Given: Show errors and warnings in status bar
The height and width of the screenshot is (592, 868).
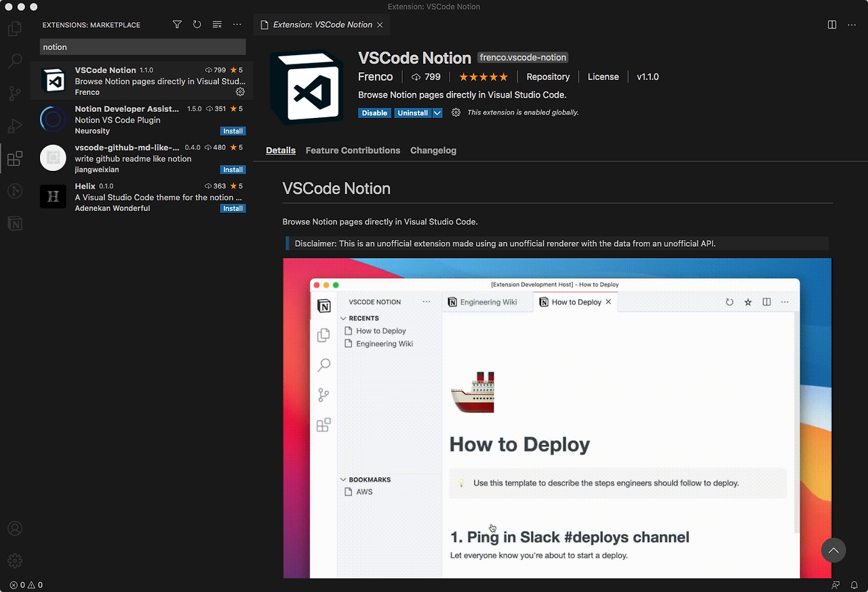Looking at the screenshot, I should (x=26, y=585).
